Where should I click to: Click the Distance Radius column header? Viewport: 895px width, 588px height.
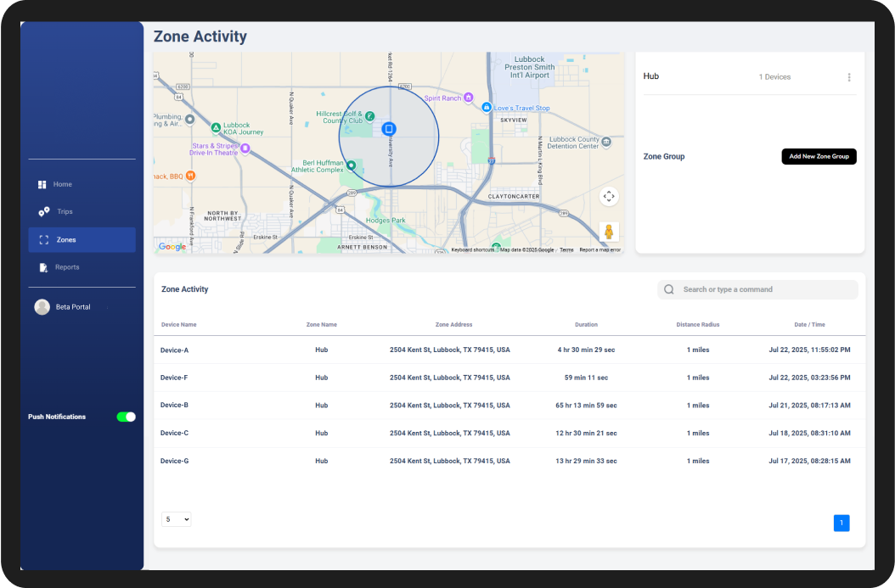coord(697,324)
